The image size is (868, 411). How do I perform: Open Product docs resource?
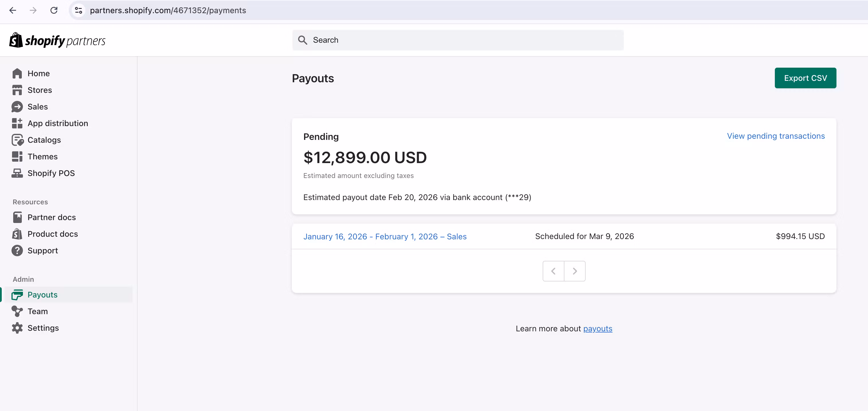tap(53, 234)
